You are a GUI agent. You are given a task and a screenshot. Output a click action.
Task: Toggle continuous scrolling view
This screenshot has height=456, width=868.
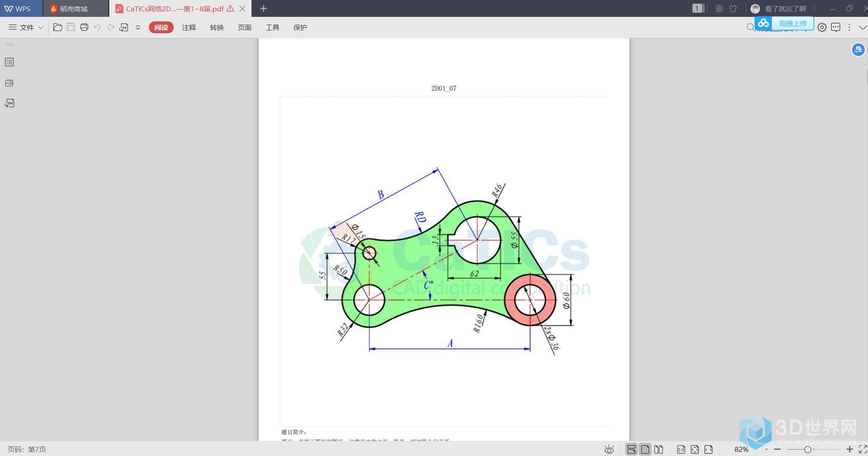coord(631,450)
